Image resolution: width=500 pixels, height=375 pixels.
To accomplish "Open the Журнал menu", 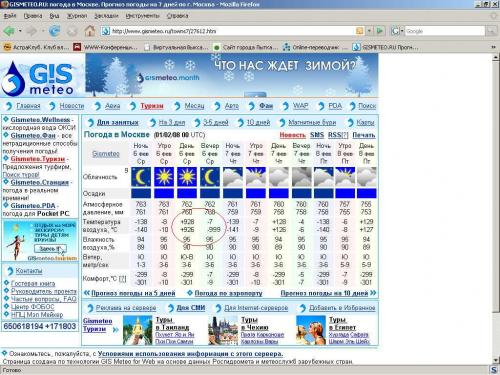I will coord(77,16).
